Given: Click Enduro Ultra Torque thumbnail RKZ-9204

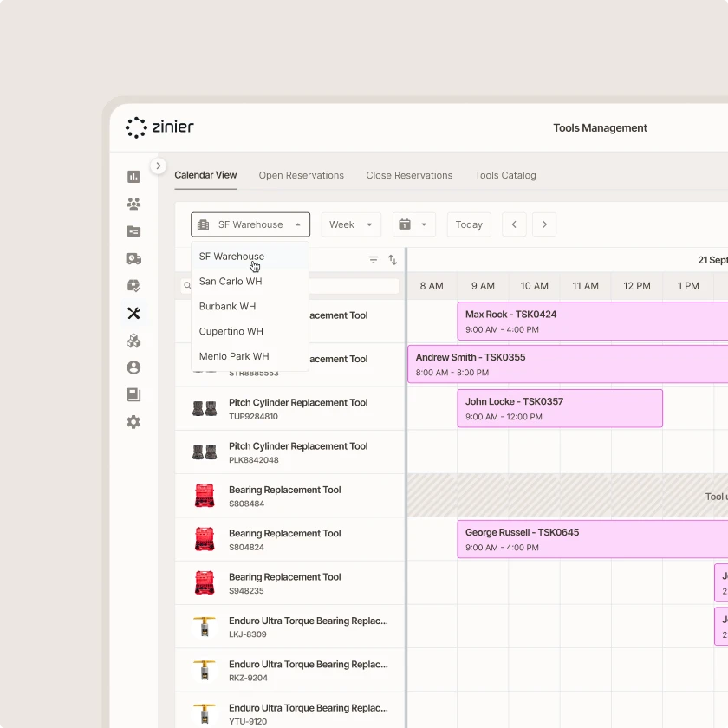Looking at the screenshot, I should pos(205,671).
